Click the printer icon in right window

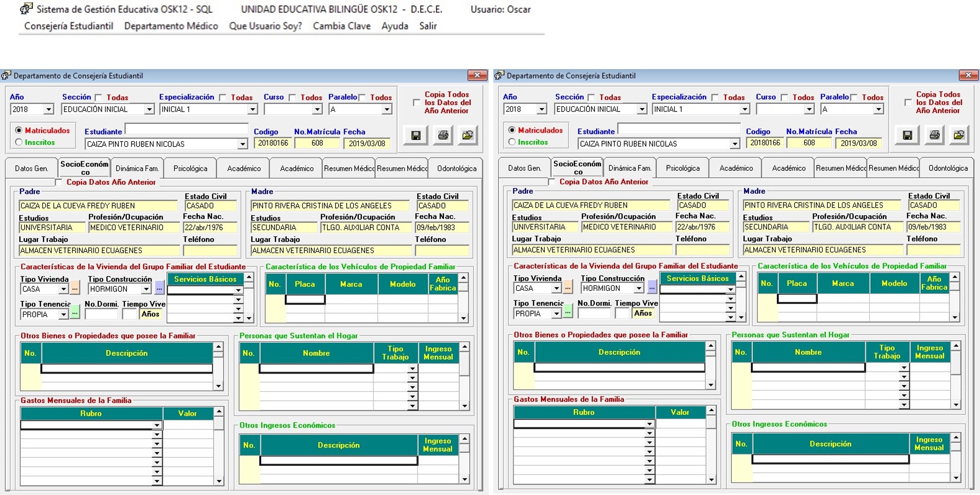click(x=934, y=135)
